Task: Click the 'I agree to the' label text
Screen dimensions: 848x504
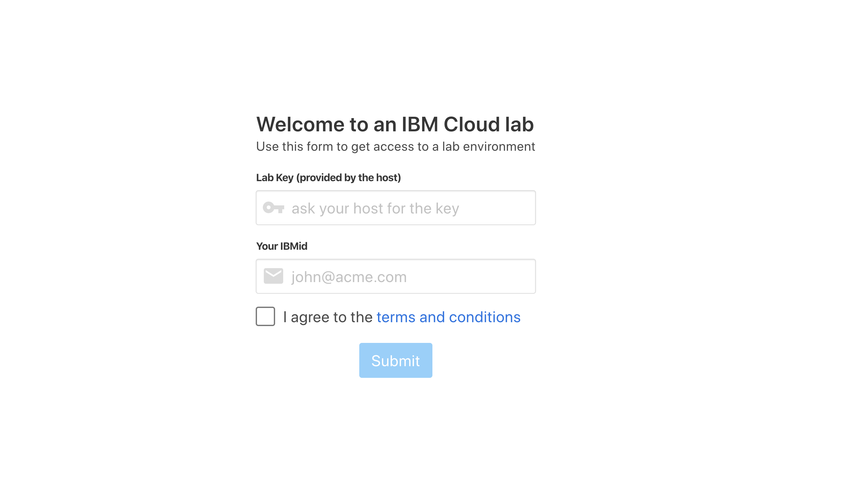Action: 328,317
